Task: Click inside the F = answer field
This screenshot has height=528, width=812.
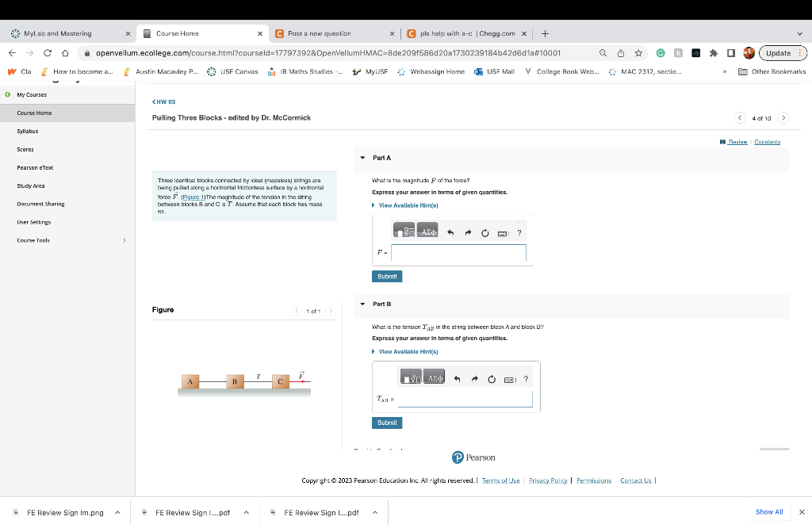Action: click(460, 253)
